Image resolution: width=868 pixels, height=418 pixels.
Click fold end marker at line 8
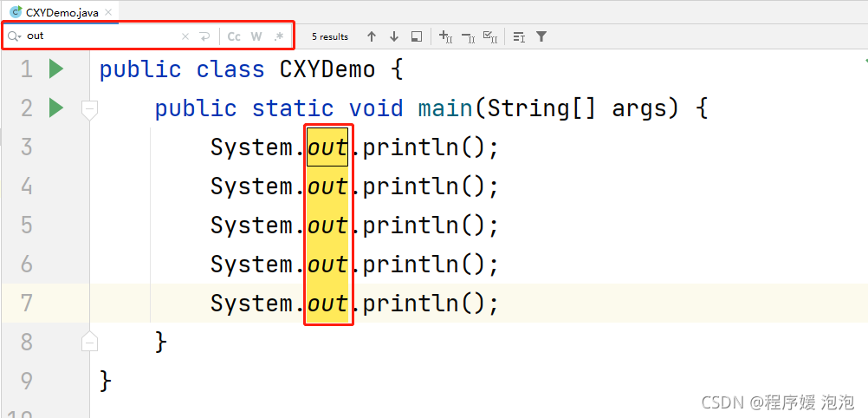point(89,342)
